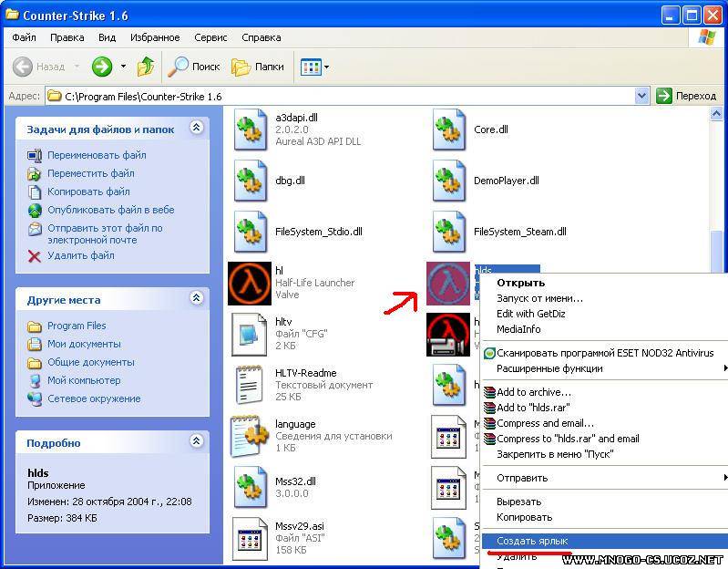This screenshot has height=569, width=728.
Task: Open the Справка menu
Action: point(261,37)
